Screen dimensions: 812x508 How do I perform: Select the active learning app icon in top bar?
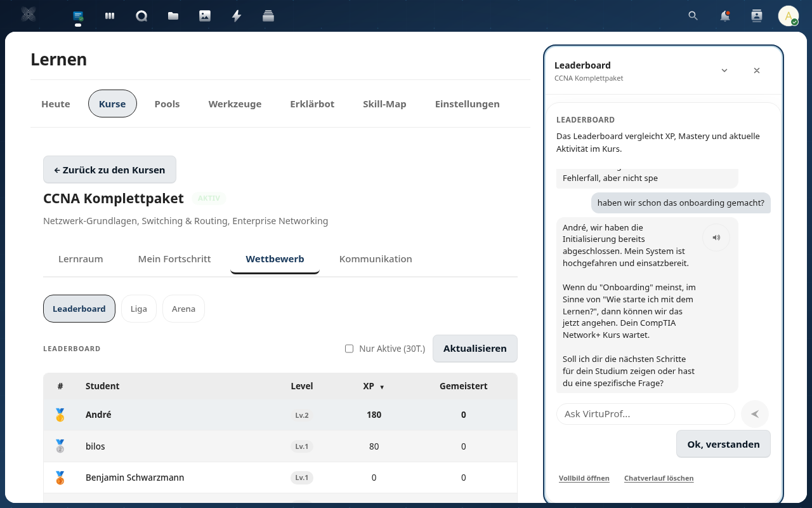[77, 16]
